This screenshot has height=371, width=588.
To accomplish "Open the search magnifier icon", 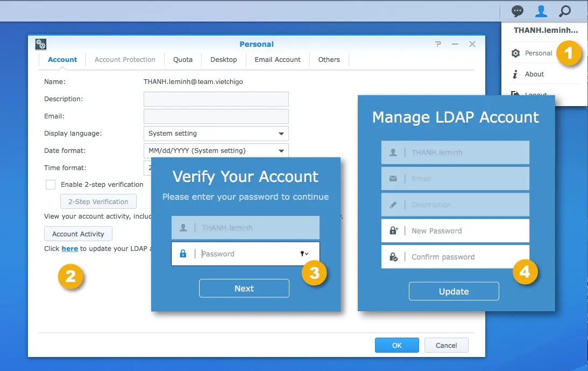I will pyautogui.click(x=565, y=11).
